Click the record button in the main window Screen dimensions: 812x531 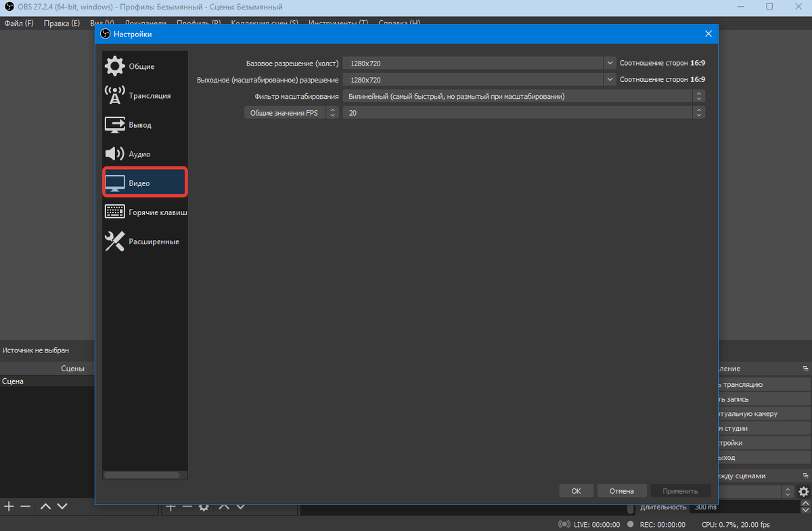[765, 399]
